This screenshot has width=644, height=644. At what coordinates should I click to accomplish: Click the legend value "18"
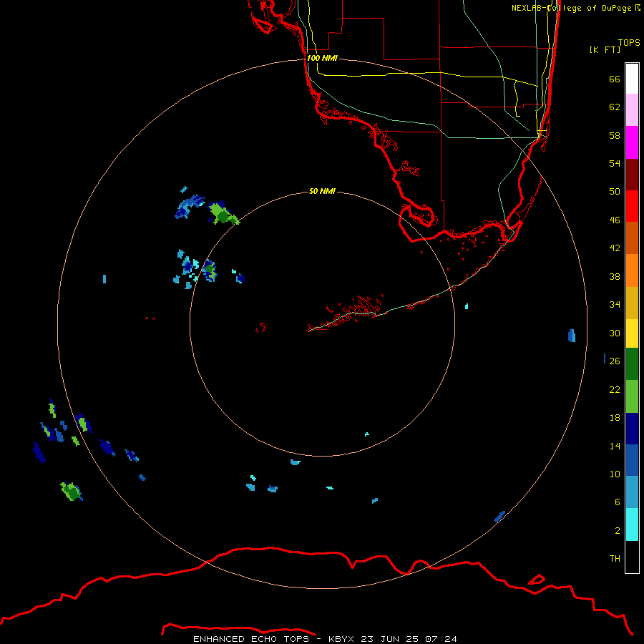tap(615, 417)
